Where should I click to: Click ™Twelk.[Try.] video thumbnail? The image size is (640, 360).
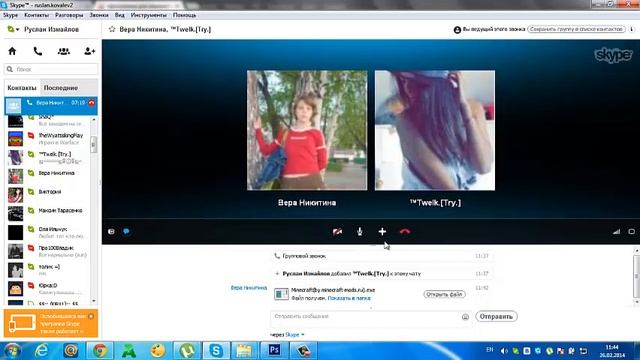(435, 130)
